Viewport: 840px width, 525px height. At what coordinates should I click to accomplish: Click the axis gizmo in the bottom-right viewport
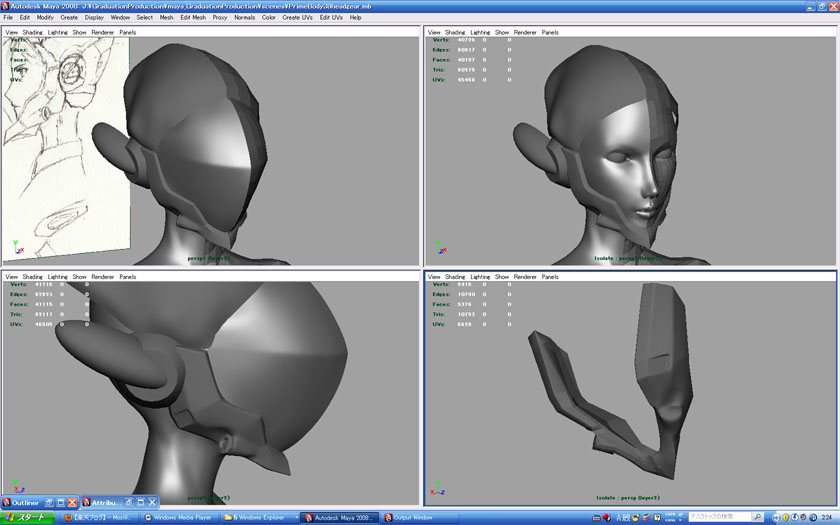pyautogui.click(x=437, y=490)
